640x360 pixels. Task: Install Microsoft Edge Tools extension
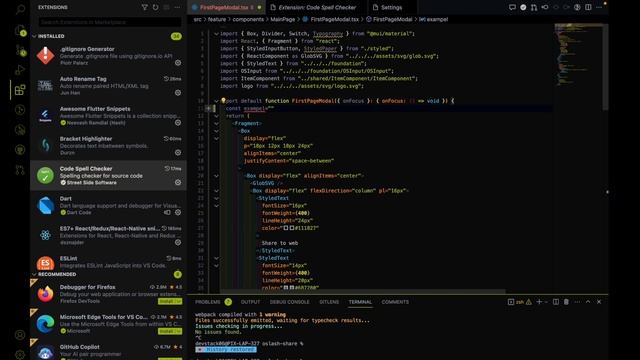pos(170,331)
